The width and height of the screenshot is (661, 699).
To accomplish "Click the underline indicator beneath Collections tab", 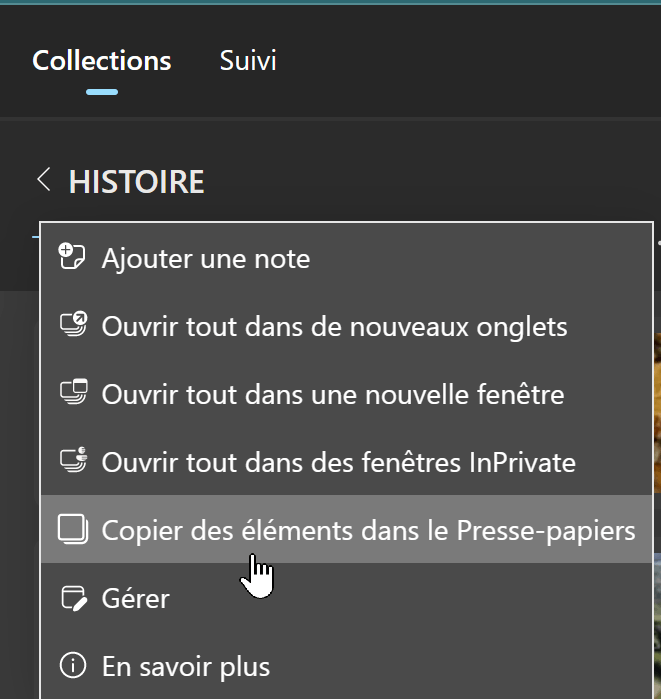I will point(101,92).
